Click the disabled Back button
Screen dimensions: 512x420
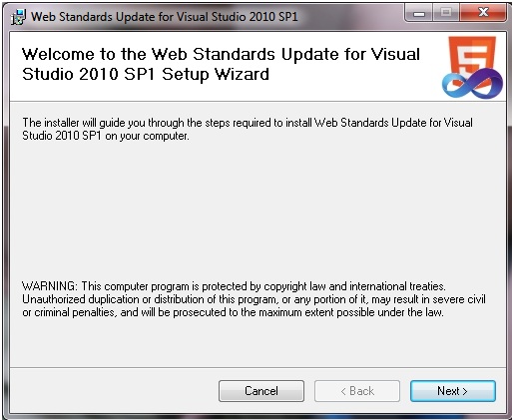point(357,391)
